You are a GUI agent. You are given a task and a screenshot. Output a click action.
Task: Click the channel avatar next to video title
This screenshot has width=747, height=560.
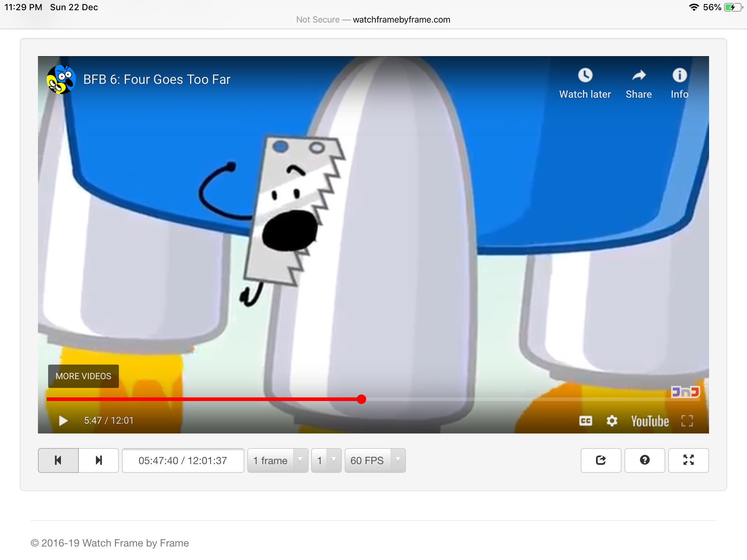pos(61,79)
